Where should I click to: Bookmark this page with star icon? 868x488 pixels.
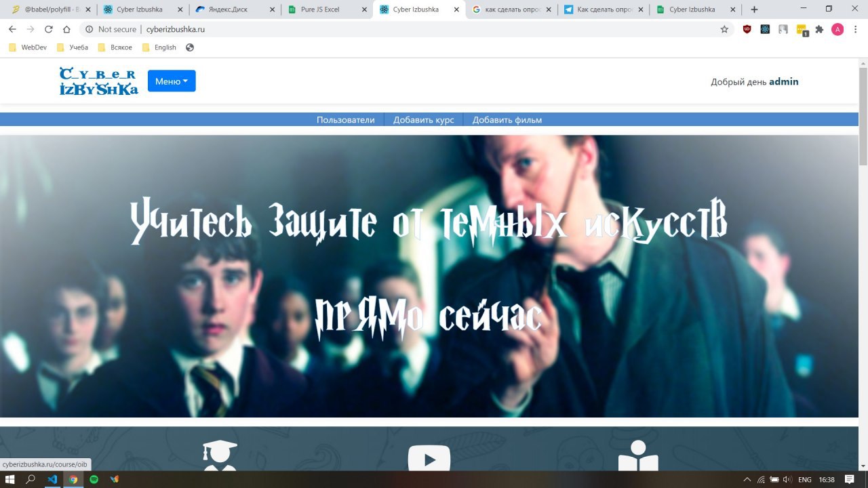pyautogui.click(x=724, y=29)
